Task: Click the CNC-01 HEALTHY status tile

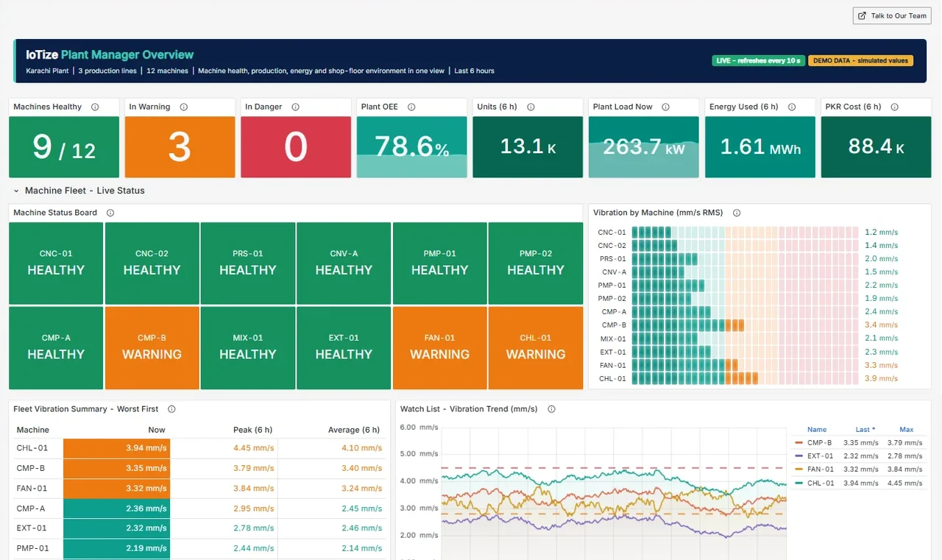Action: (56, 263)
